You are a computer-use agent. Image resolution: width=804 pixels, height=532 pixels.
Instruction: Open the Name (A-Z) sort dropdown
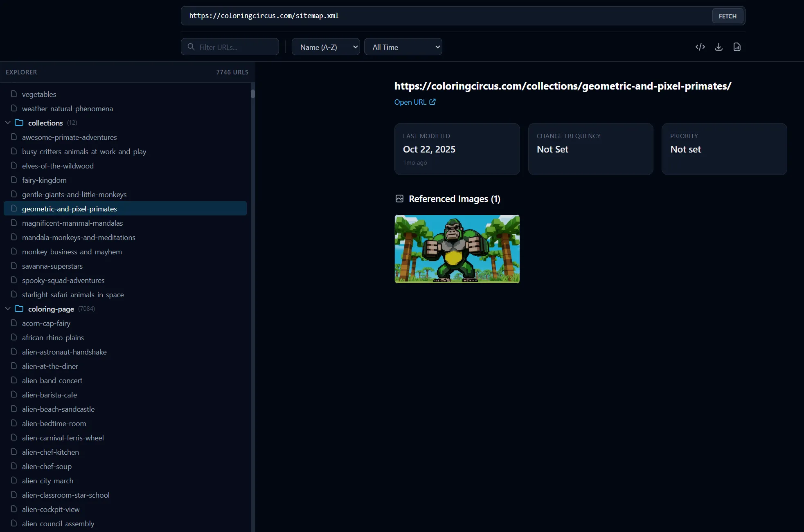click(326, 47)
